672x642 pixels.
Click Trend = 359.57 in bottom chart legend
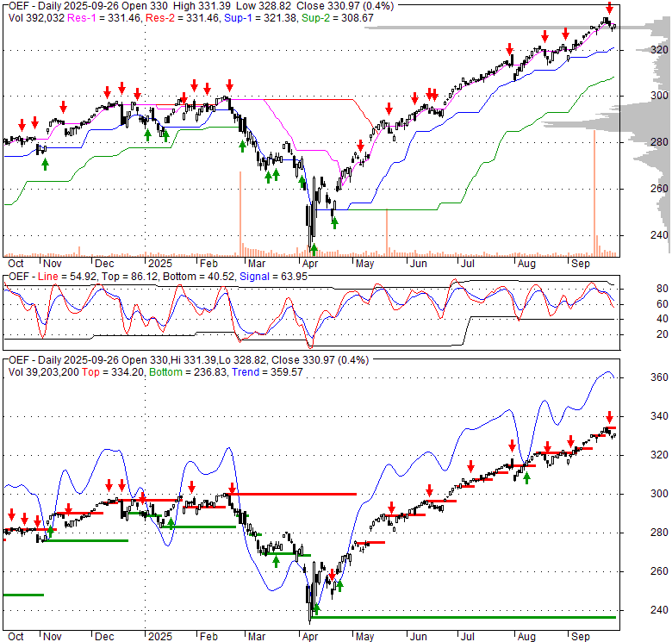click(x=267, y=372)
